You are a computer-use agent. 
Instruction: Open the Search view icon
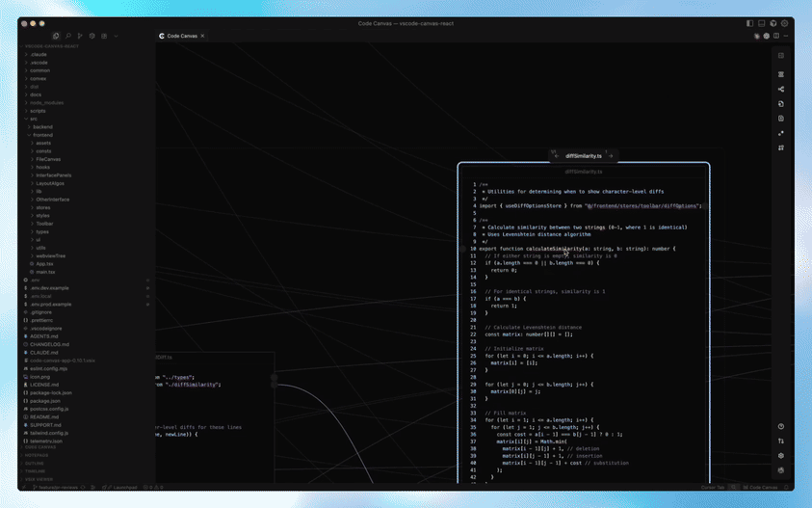tap(68, 36)
